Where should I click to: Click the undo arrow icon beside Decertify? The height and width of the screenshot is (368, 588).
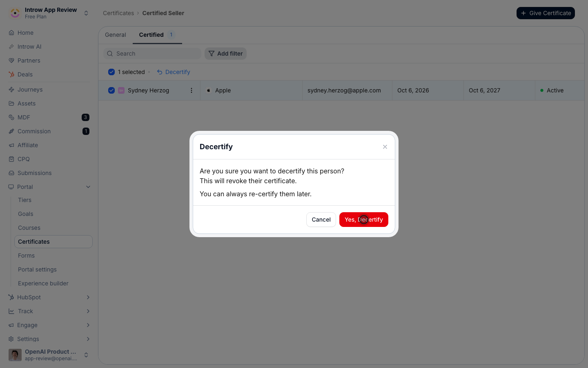(160, 72)
